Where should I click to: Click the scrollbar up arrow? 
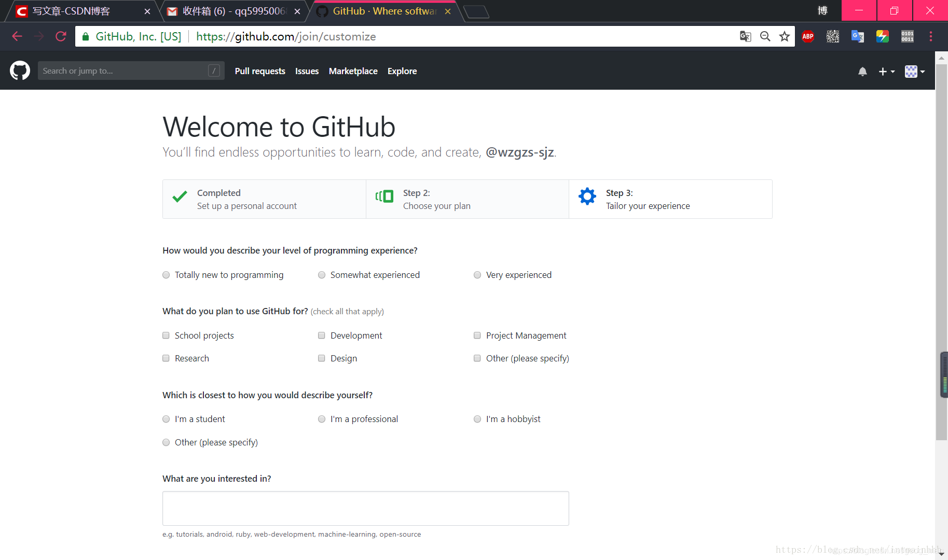click(941, 58)
